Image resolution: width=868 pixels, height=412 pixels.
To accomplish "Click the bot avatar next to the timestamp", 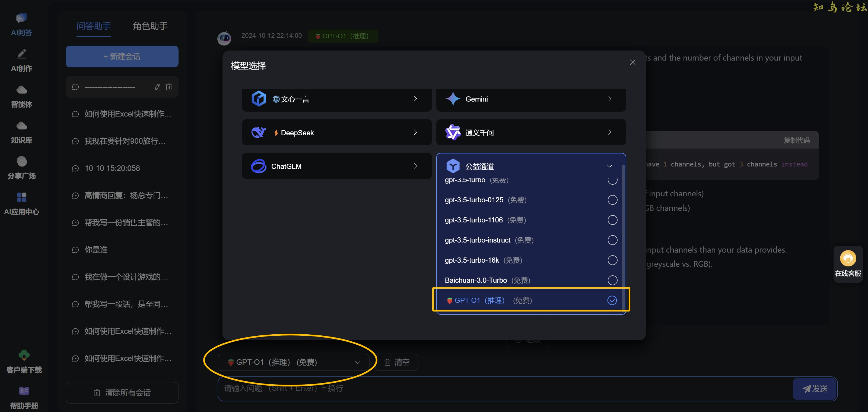I will click(224, 38).
